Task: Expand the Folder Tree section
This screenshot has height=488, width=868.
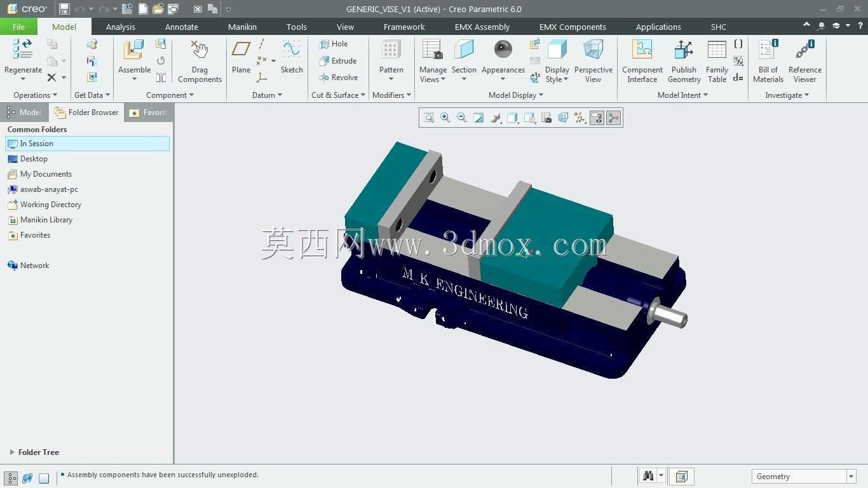Action: point(12,452)
